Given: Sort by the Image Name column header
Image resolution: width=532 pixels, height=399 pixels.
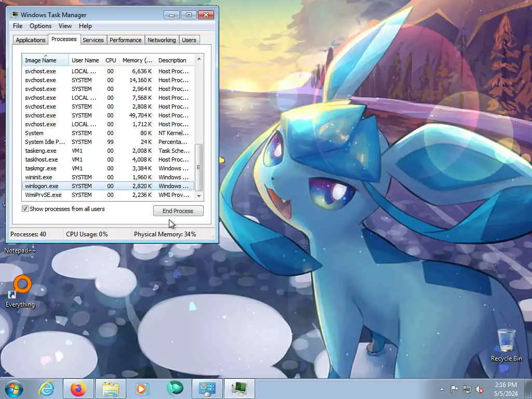Looking at the screenshot, I should pos(46,60).
